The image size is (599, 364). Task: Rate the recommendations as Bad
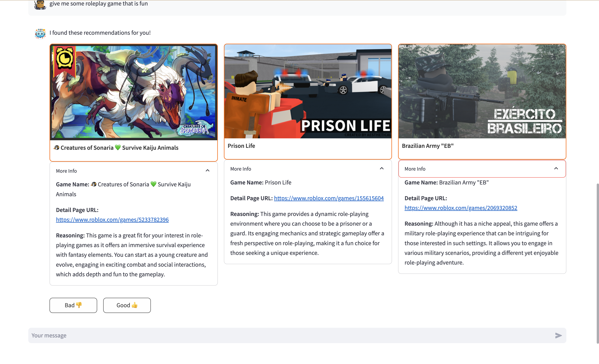point(73,305)
